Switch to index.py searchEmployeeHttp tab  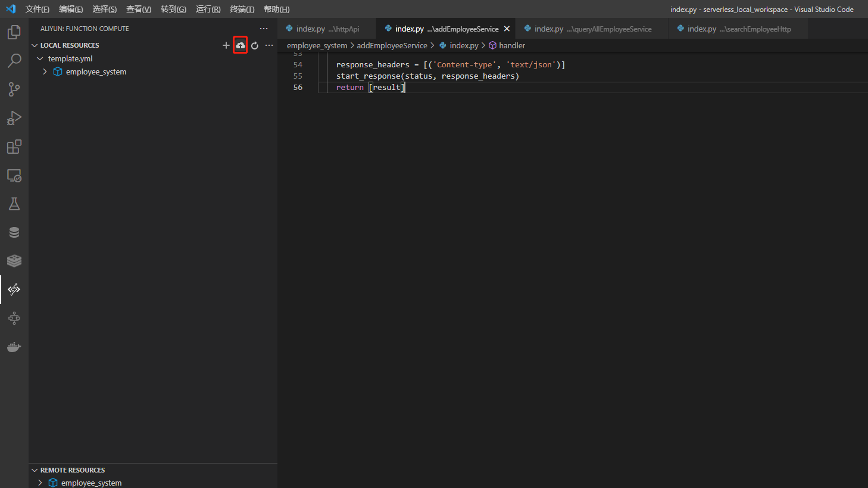coord(738,29)
